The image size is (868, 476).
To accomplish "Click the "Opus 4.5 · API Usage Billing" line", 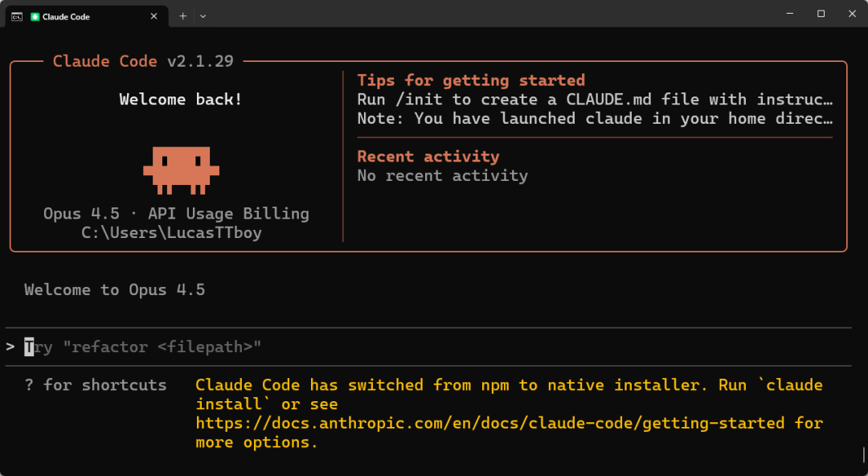I will [x=176, y=214].
